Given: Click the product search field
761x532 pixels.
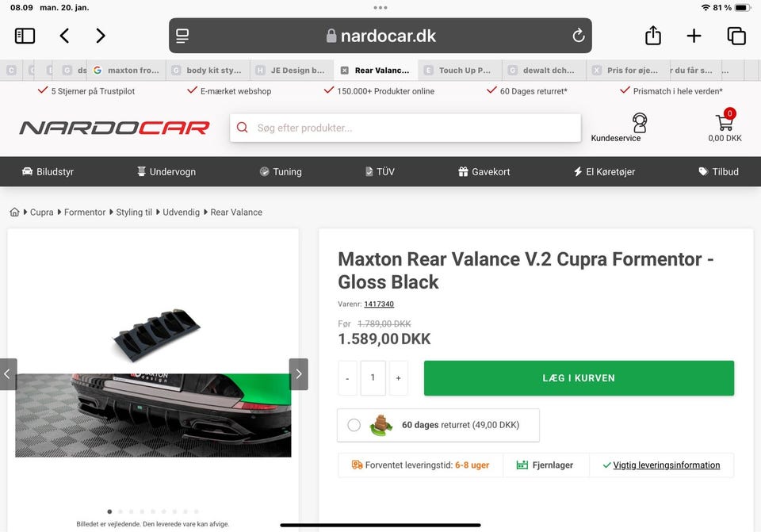Looking at the screenshot, I should (405, 128).
